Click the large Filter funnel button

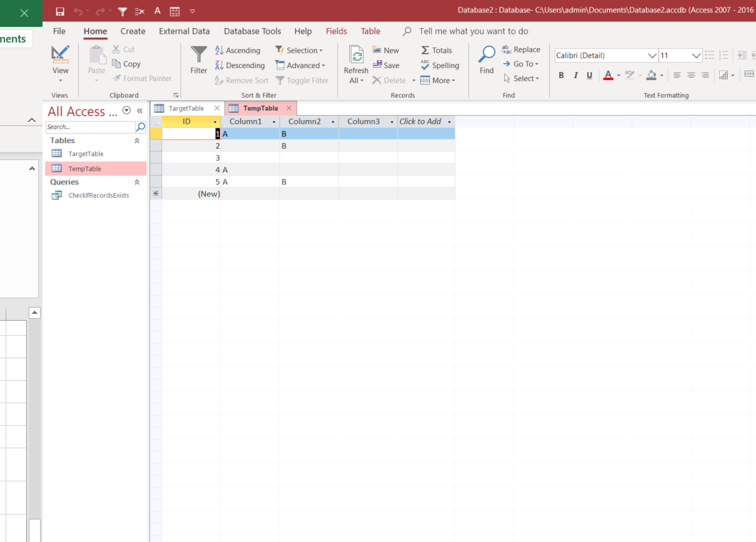pyautogui.click(x=199, y=61)
